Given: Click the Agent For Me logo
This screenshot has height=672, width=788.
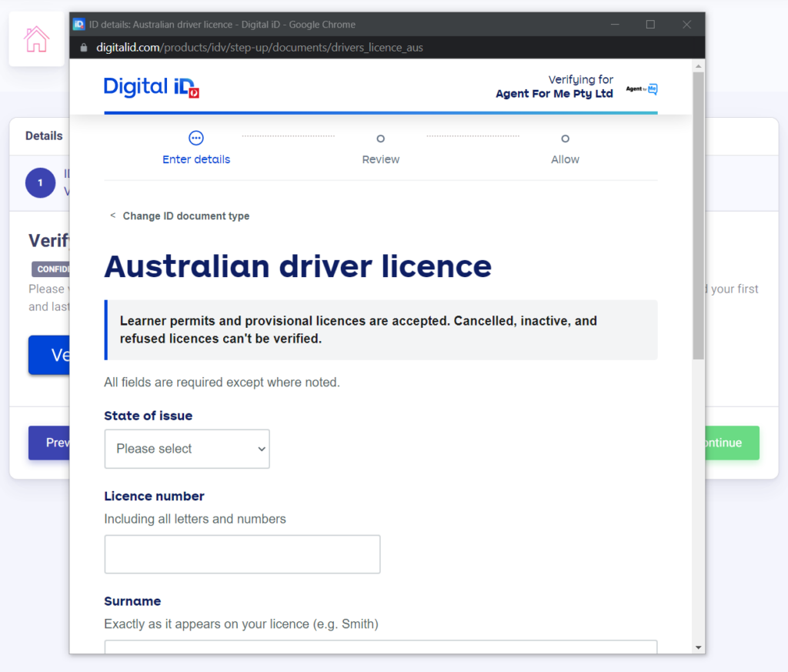Looking at the screenshot, I should coord(642,89).
